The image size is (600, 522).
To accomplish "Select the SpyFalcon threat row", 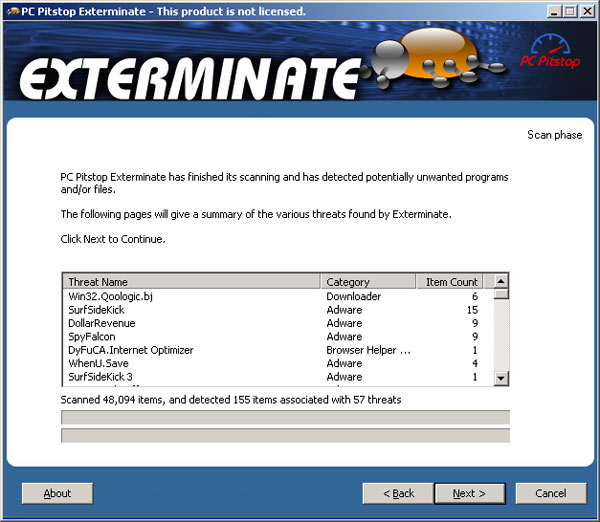I will 273,336.
